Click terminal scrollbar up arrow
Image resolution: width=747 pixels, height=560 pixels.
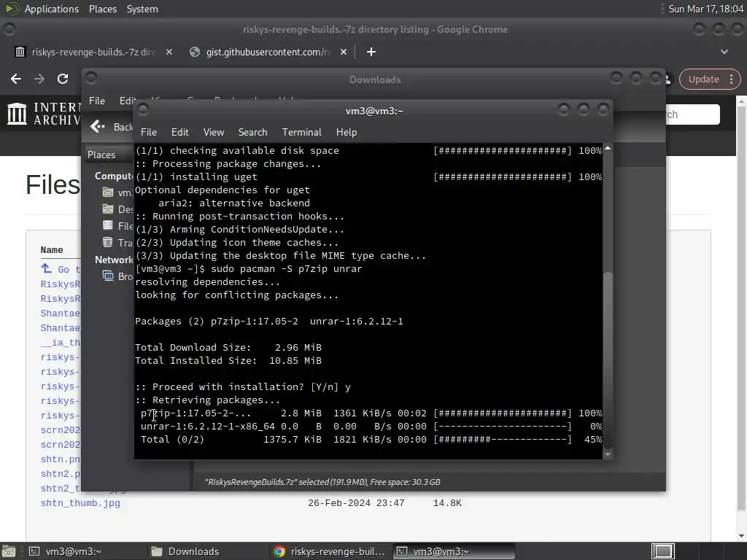(608, 149)
